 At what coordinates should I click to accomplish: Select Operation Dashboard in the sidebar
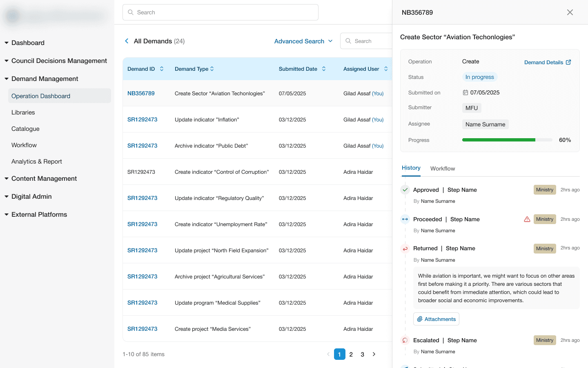[60, 96]
